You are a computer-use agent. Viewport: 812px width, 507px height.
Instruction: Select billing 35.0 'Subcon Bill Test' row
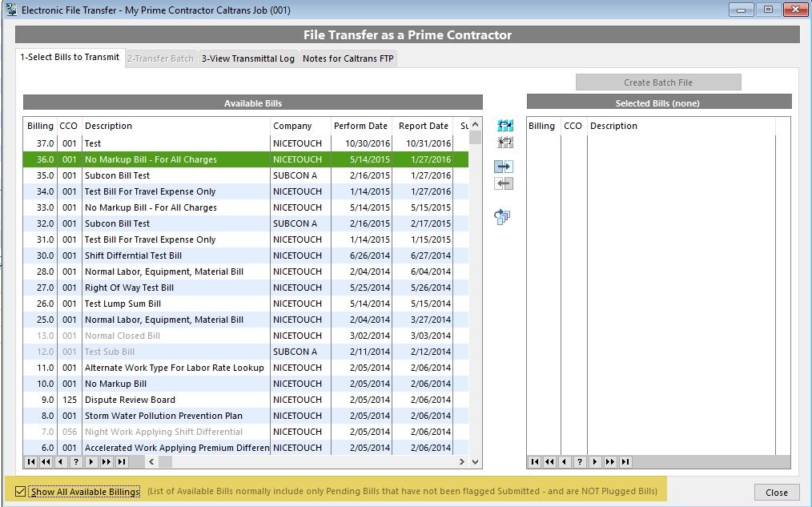pos(246,175)
